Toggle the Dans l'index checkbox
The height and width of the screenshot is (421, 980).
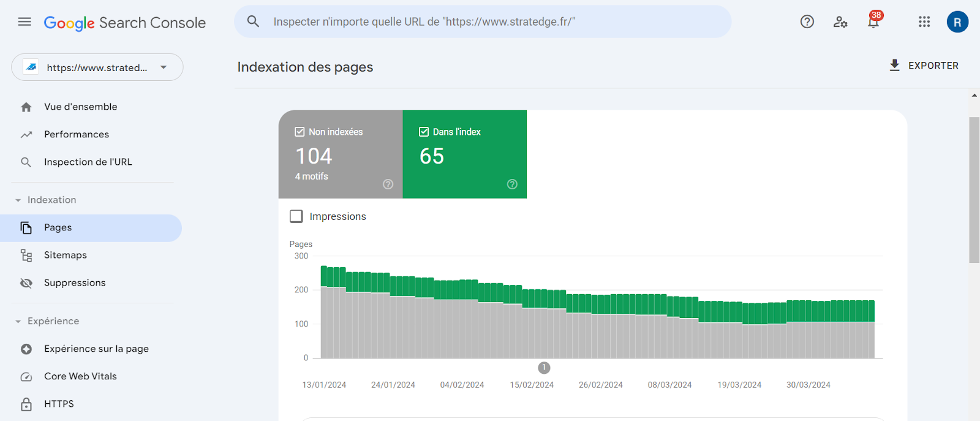[x=424, y=132]
